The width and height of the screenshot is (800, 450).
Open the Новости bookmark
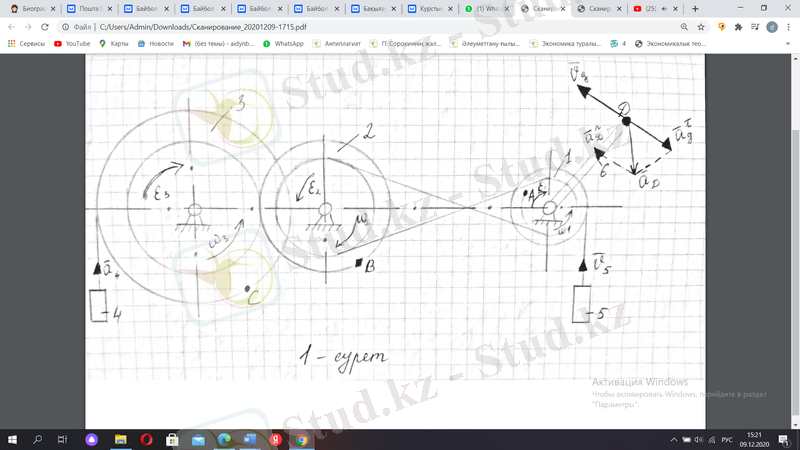pos(156,44)
